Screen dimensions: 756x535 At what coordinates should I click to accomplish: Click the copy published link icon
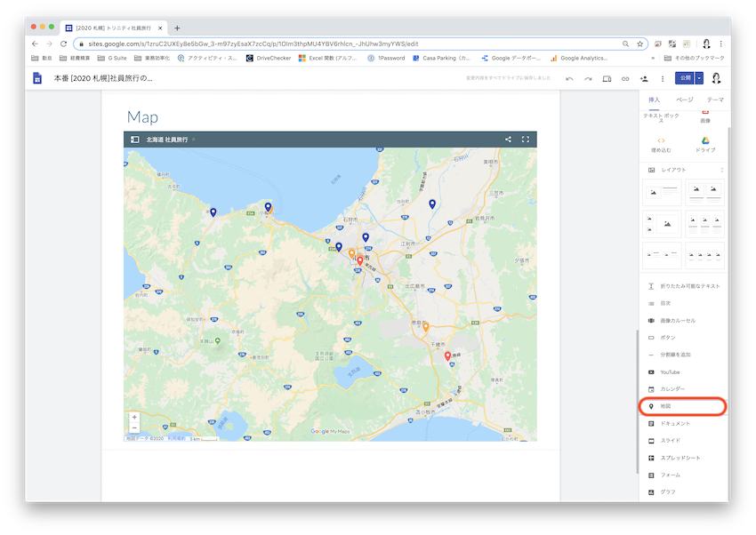tap(625, 78)
